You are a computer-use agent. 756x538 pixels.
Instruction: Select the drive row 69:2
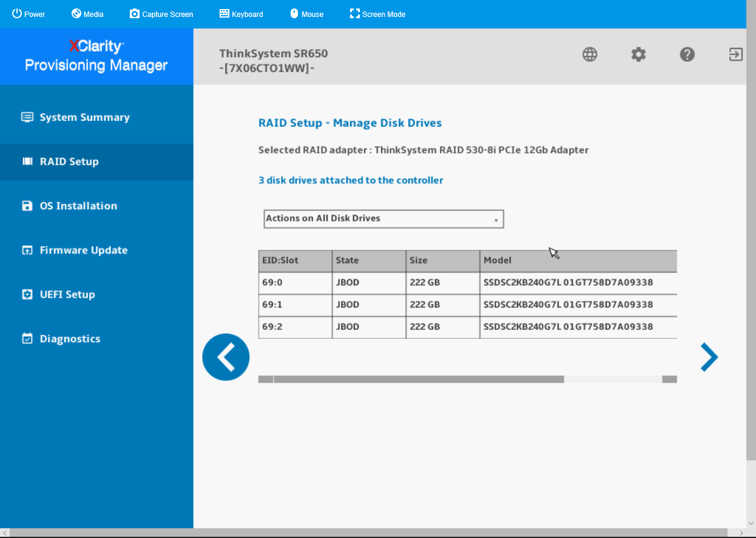(468, 327)
